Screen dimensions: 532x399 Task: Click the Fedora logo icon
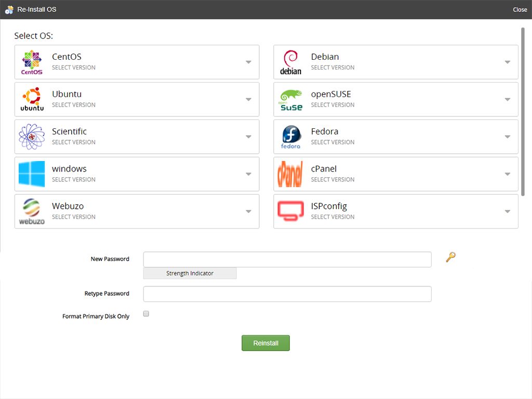point(290,137)
